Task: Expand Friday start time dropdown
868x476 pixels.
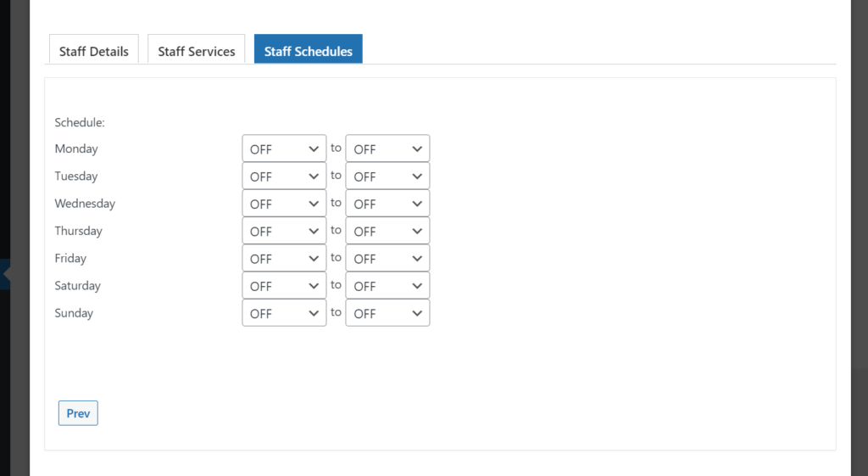Action: pos(284,258)
